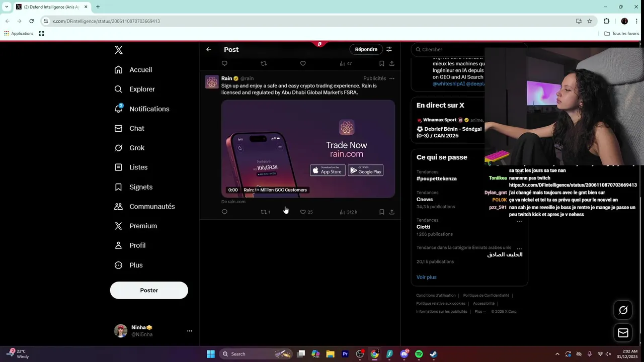Screen dimensions: 644x362
Task: Open Accueil home page
Action: pos(133,70)
